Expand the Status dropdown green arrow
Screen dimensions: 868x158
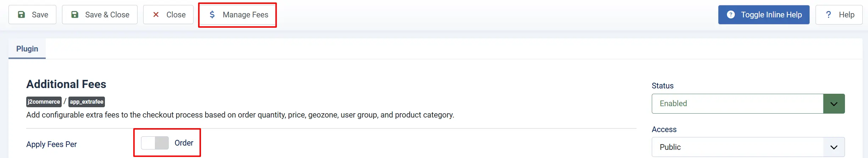pyautogui.click(x=834, y=104)
